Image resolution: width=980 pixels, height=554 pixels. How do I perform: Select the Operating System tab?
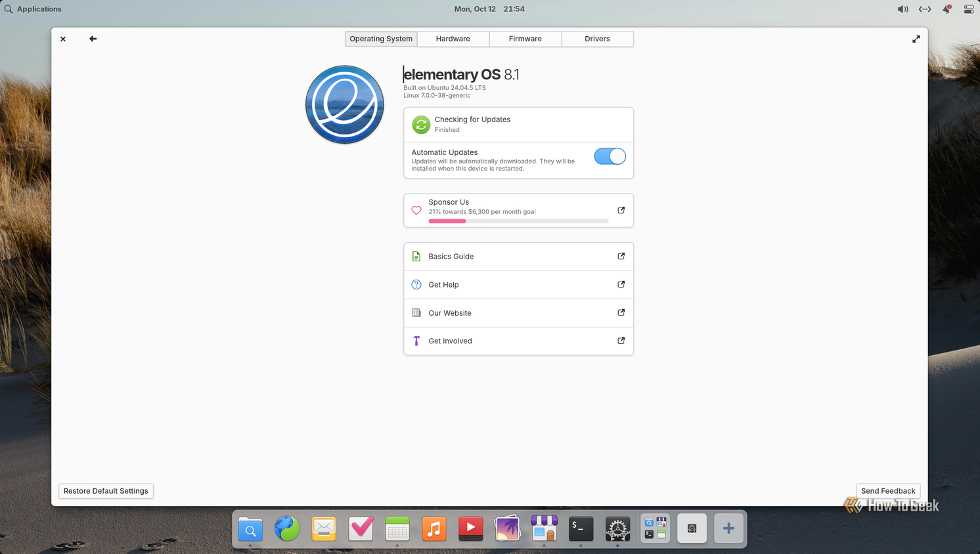(x=381, y=39)
